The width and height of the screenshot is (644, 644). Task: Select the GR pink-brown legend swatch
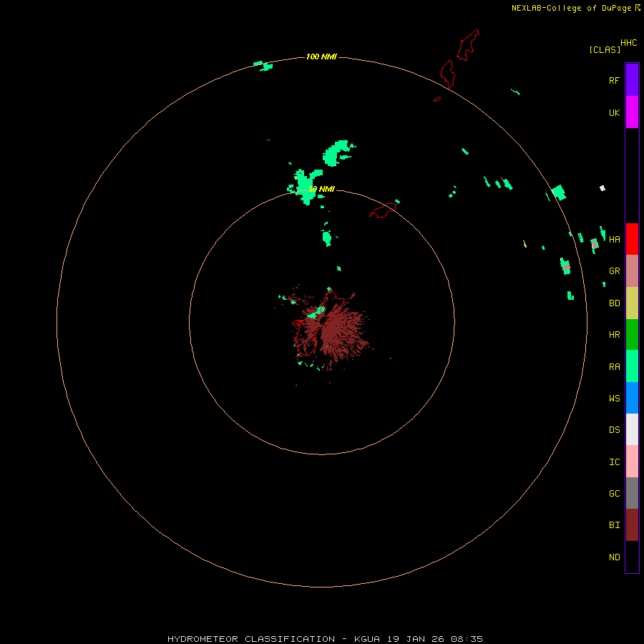(632, 271)
